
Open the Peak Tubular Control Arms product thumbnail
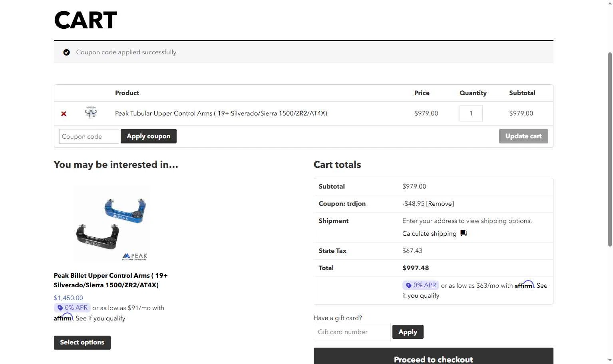pos(91,113)
